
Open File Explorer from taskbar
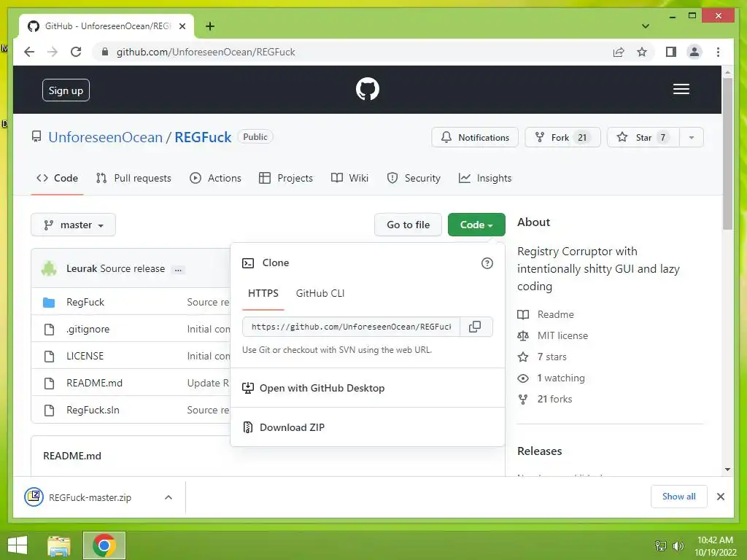59,545
